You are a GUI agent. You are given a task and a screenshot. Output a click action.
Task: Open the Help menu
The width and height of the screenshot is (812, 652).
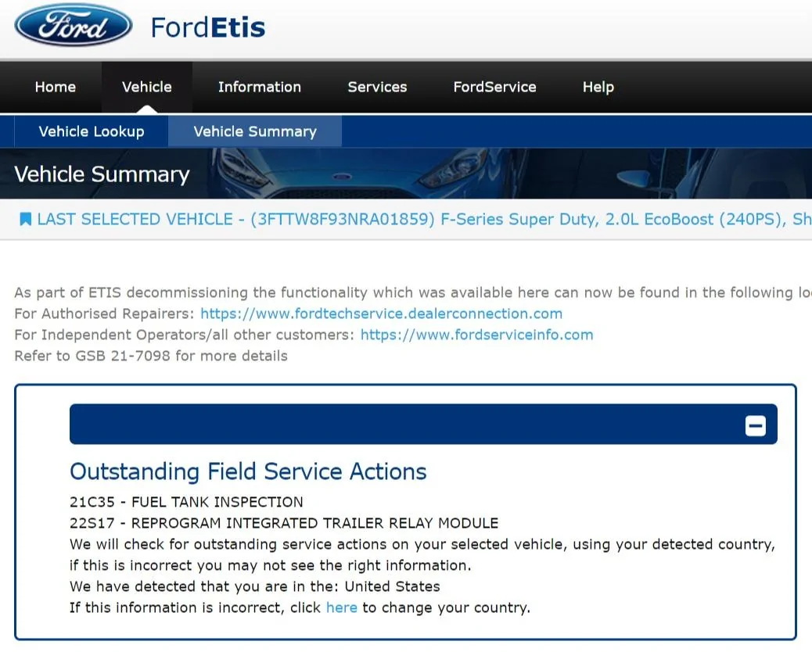coord(598,87)
